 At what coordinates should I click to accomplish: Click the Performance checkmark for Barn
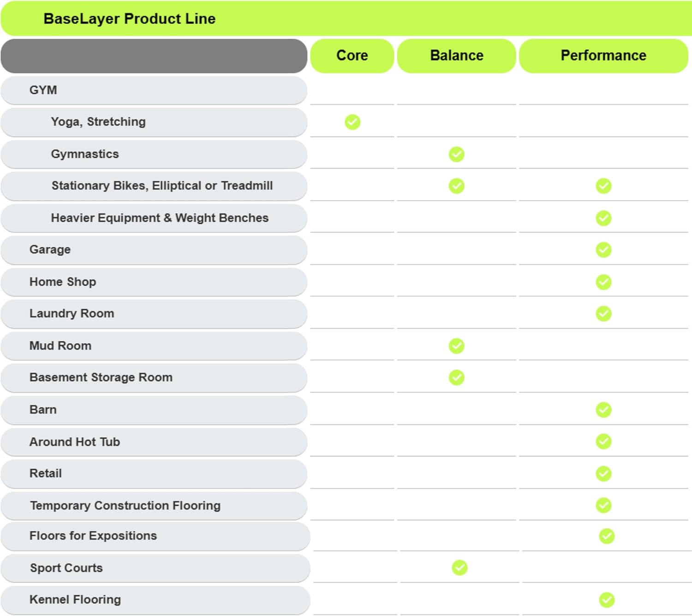pos(603,410)
